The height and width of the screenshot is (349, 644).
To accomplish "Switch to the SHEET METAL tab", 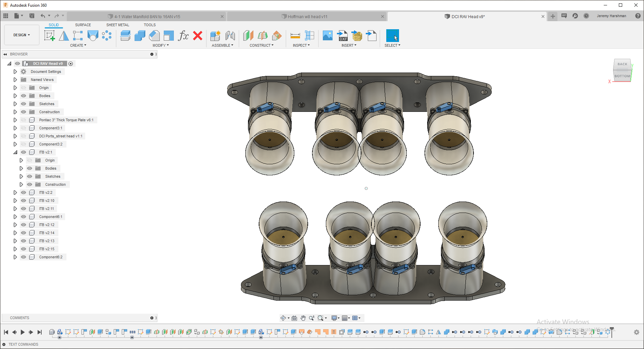I will click(x=118, y=25).
